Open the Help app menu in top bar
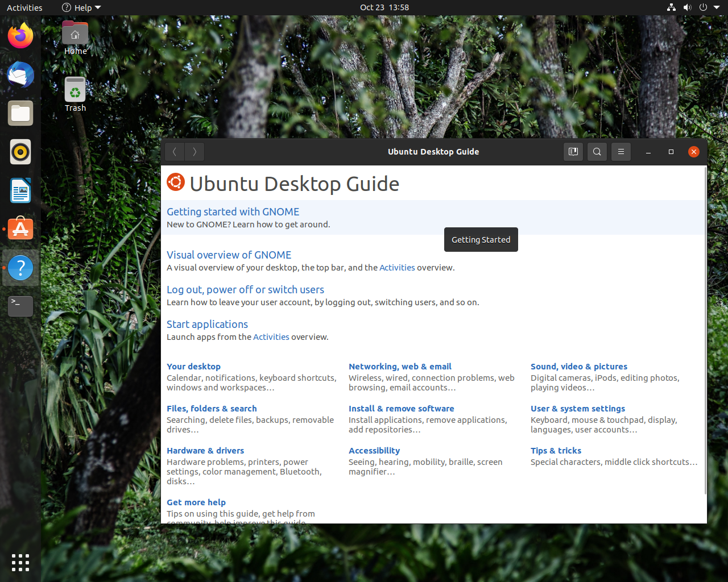728x582 pixels. pos(81,7)
